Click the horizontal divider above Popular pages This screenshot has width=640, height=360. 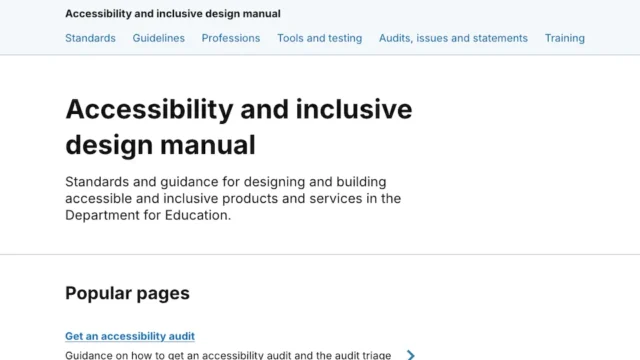320,254
